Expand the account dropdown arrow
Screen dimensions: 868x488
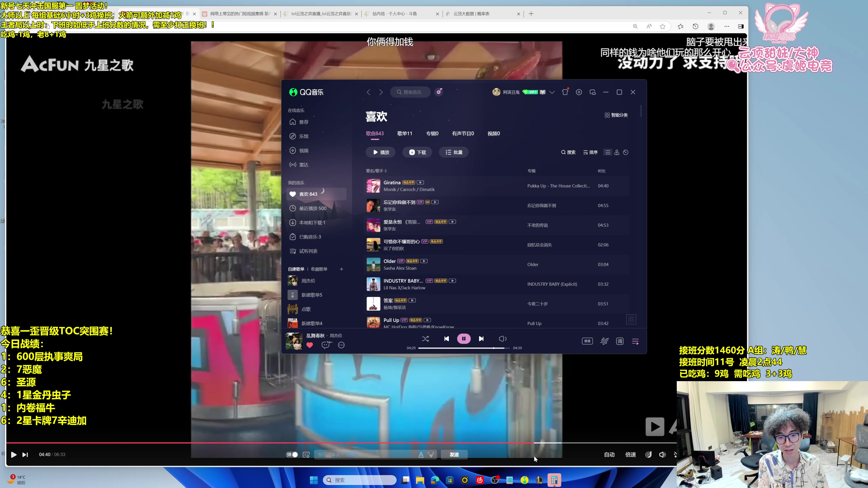552,92
